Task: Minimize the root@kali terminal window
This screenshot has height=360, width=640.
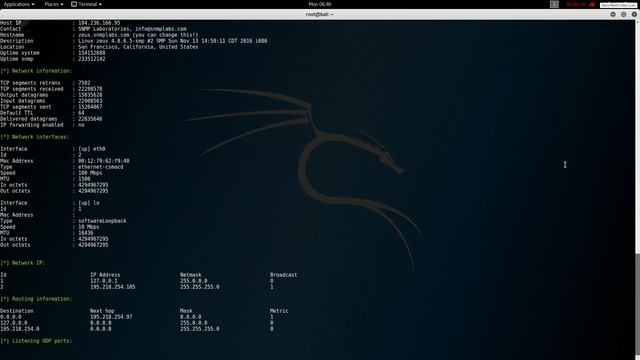Action: tap(613, 14)
